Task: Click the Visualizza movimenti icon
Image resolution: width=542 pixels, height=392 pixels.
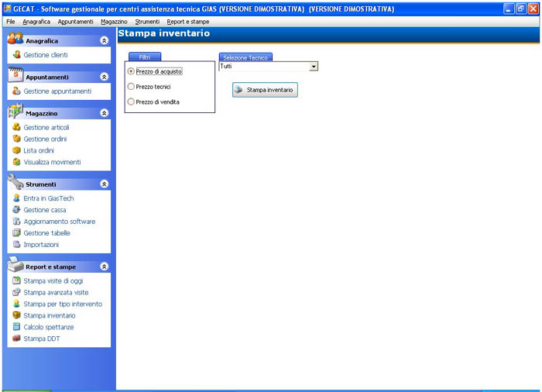Action: 16,162
